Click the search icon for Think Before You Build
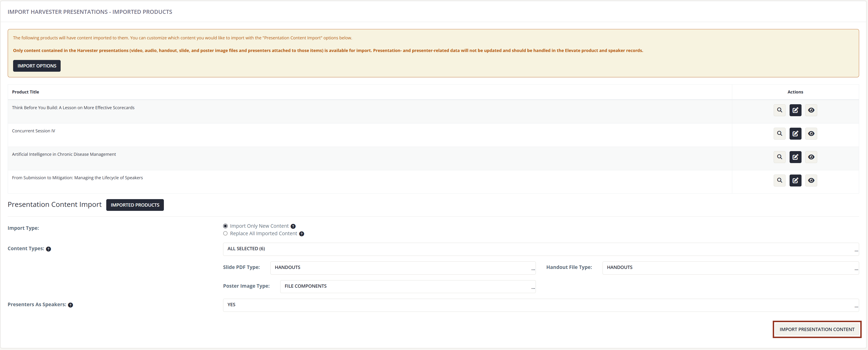868x350 pixels. point(779,110)
